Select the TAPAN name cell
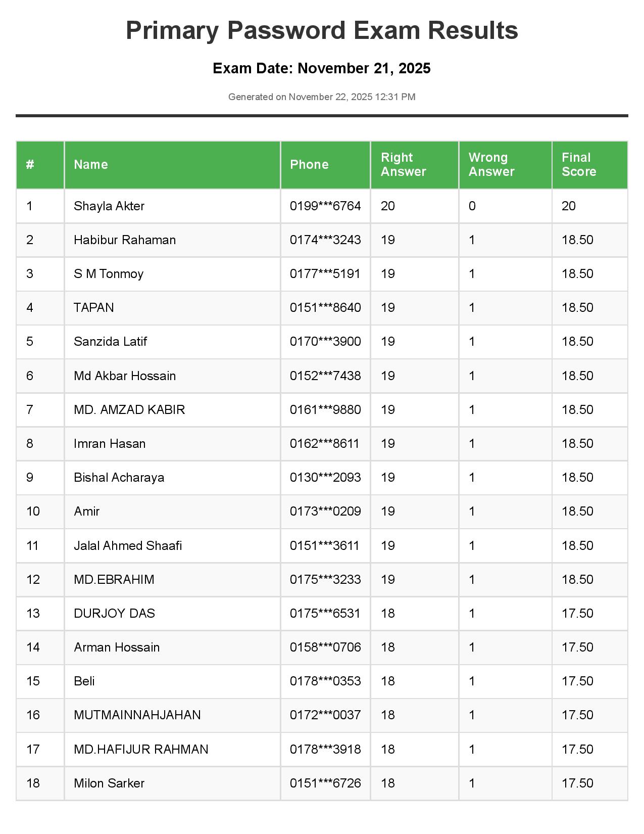644x834 pixels. (x=94, y=308)
